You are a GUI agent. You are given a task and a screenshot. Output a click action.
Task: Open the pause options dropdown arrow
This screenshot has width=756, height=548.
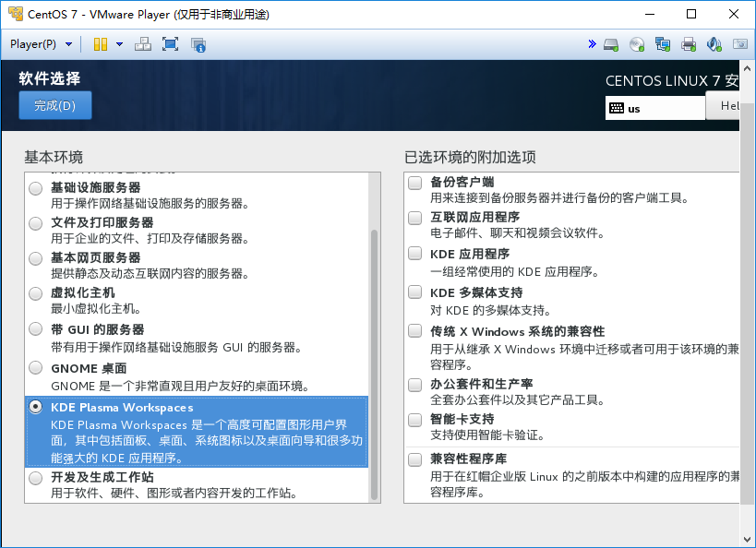(120, 44)
